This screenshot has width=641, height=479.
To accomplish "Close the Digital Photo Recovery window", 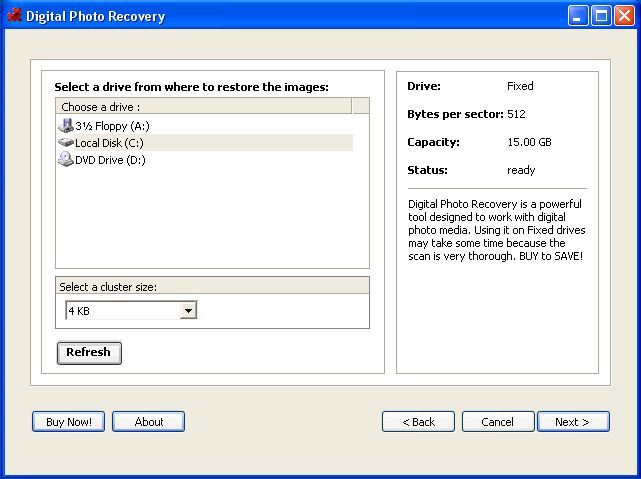I will 625,16.
